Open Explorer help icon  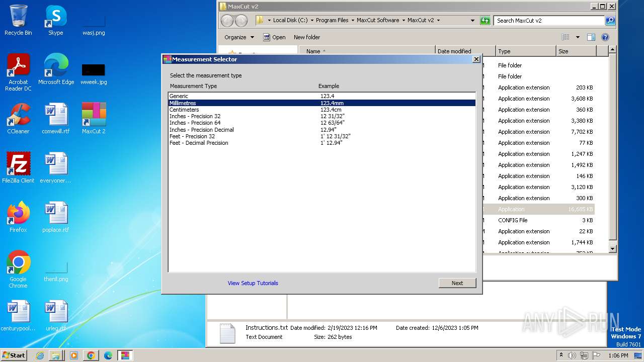pyautogui.click(x=605, y=37)
